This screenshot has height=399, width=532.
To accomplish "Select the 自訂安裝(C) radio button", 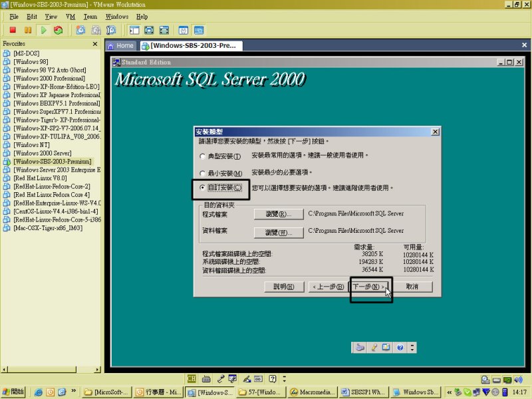I will (202, 188).
